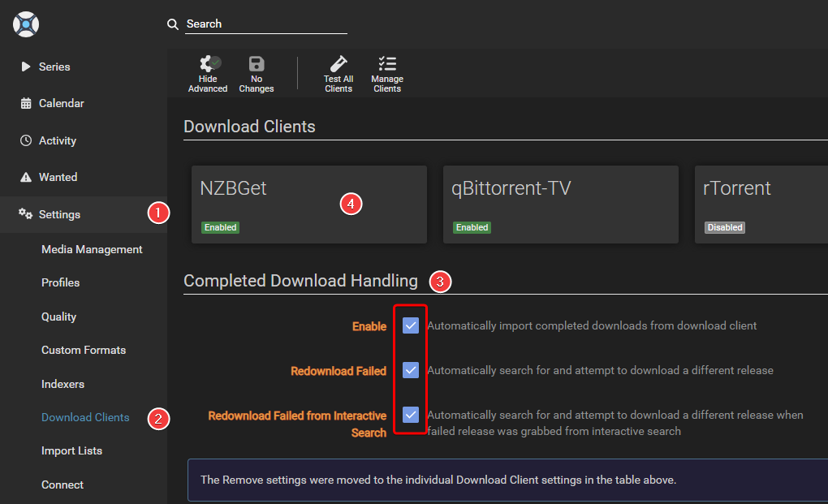Open the NZBGet download client card
The width and height of the screenshot is (828, 504).
[x=308, y=205]
